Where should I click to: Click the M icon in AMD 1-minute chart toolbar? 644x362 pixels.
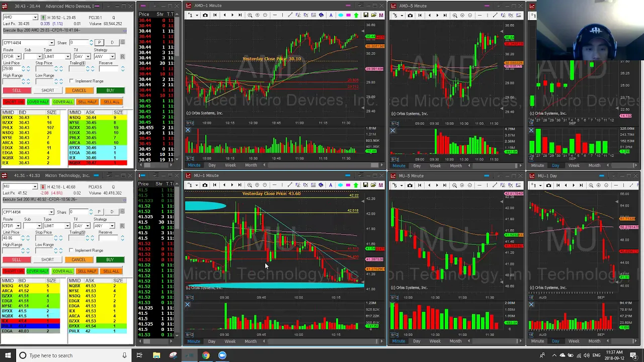381,15
